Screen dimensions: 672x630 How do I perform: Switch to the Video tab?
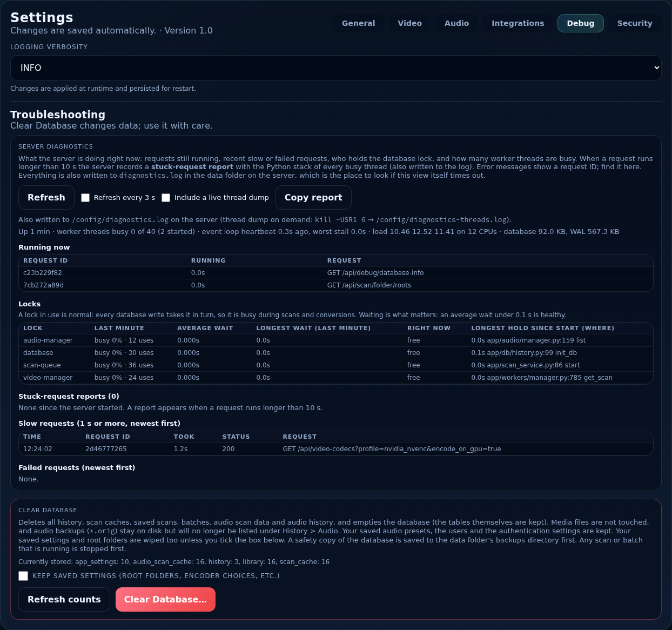[409, 23]
